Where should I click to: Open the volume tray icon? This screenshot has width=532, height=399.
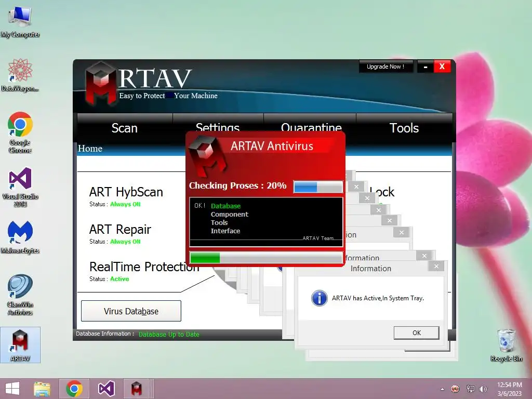pos(483,389)
